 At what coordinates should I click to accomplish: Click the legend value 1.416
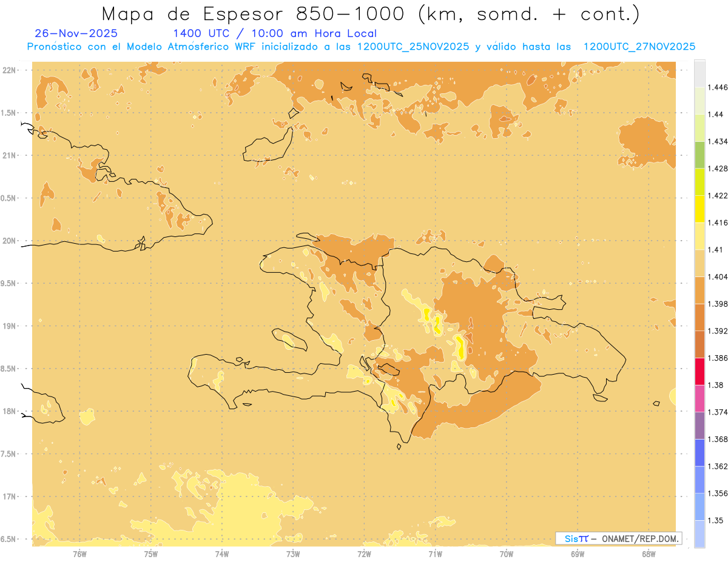717,222
